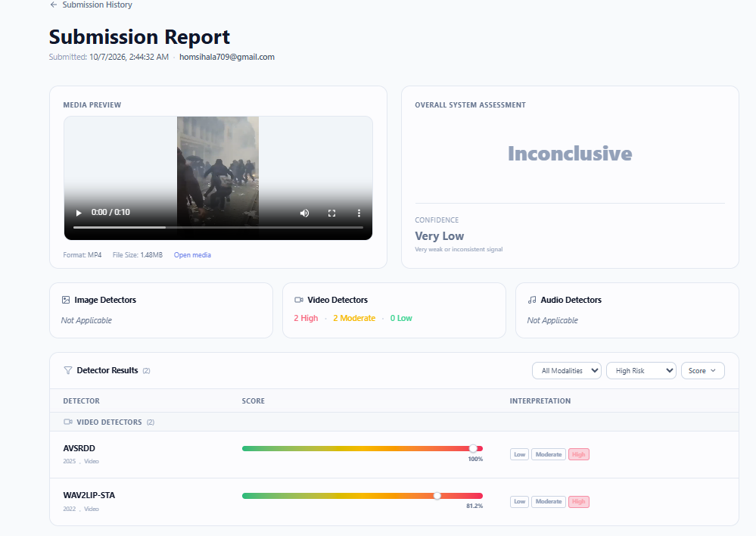Screen dimensions: 756x536
Task: Play the media preview video
Action: [79, 213]
